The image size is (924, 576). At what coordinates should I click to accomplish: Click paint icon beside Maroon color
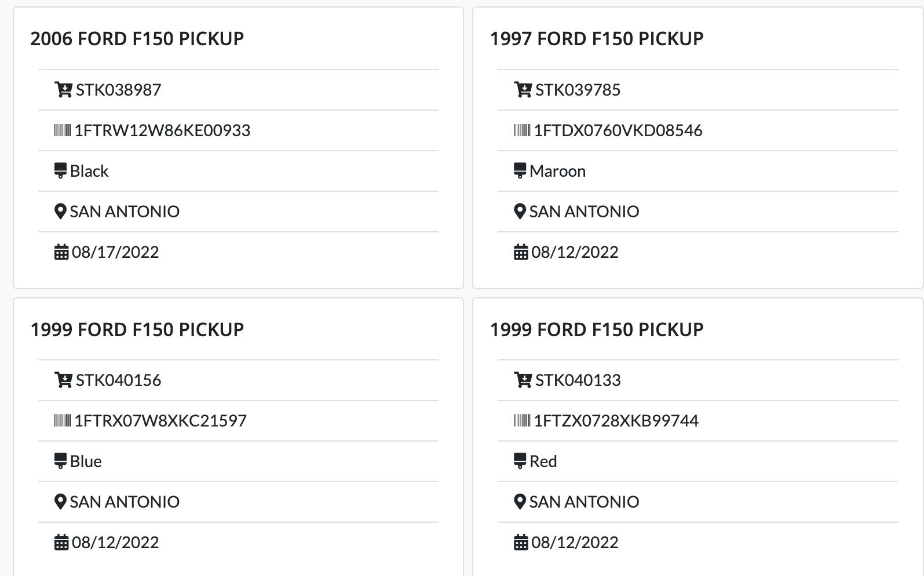point(520,171)
